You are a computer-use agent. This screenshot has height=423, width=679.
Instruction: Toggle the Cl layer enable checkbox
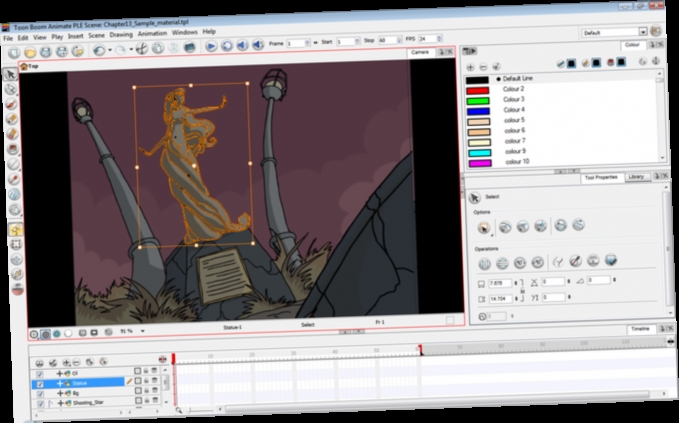click(40, 375)
